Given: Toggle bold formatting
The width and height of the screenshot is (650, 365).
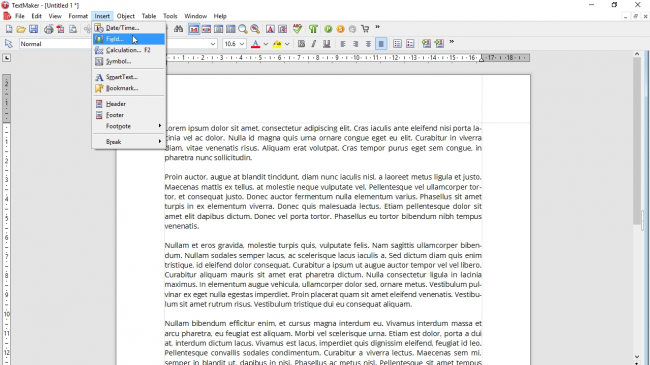Looking at the screenshot, I should click(302, 44).
